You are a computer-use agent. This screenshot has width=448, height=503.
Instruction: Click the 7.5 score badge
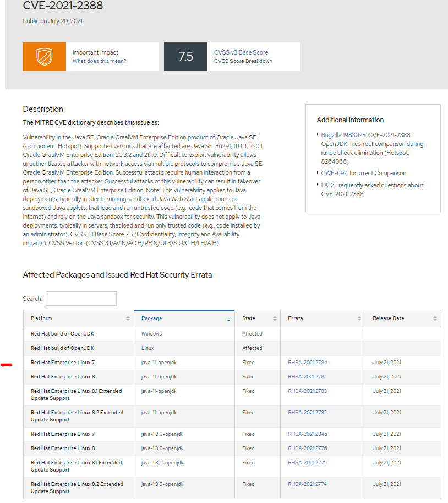tap(185, 57)
